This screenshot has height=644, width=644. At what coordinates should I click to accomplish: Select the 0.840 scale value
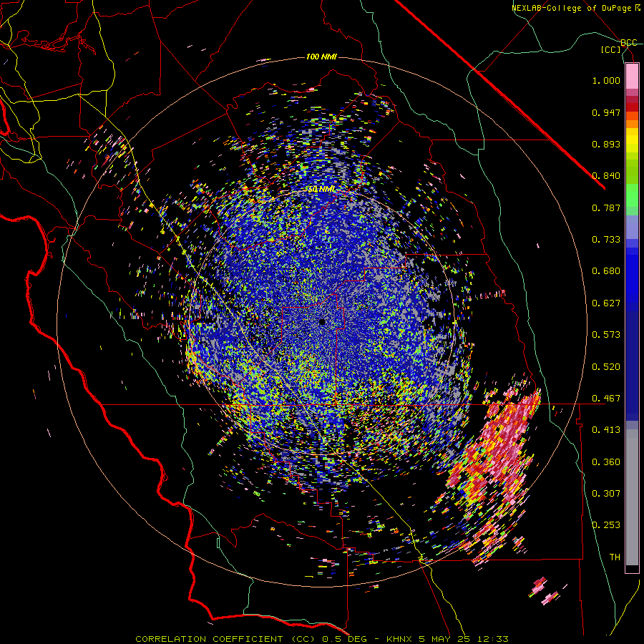coord(606,176)
